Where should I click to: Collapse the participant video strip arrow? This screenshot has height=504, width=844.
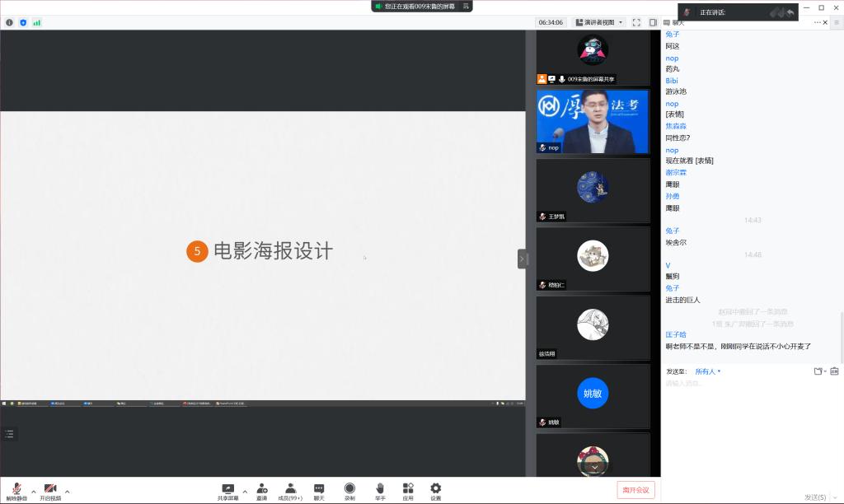point(522,259)
